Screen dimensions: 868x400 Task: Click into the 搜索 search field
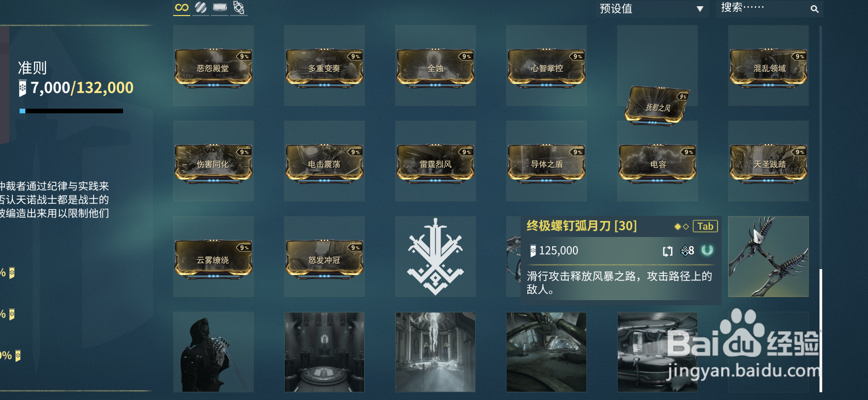tap(769, 9)
